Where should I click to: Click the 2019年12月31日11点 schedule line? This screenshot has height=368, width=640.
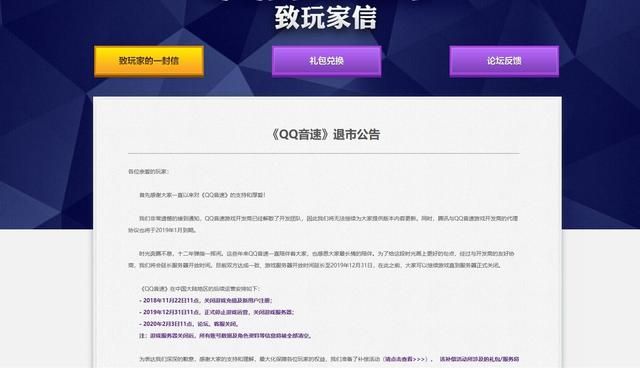(217, 312)
